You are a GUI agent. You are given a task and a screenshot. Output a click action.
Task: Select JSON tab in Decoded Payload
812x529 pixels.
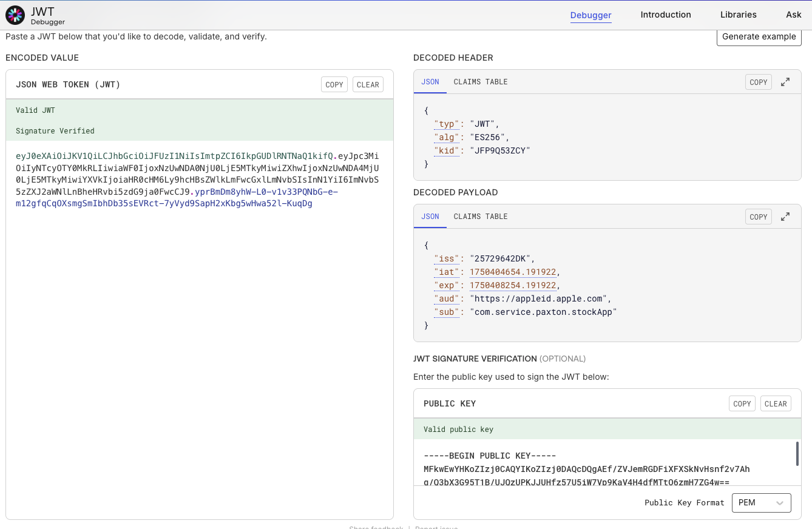tap(430, 217)
